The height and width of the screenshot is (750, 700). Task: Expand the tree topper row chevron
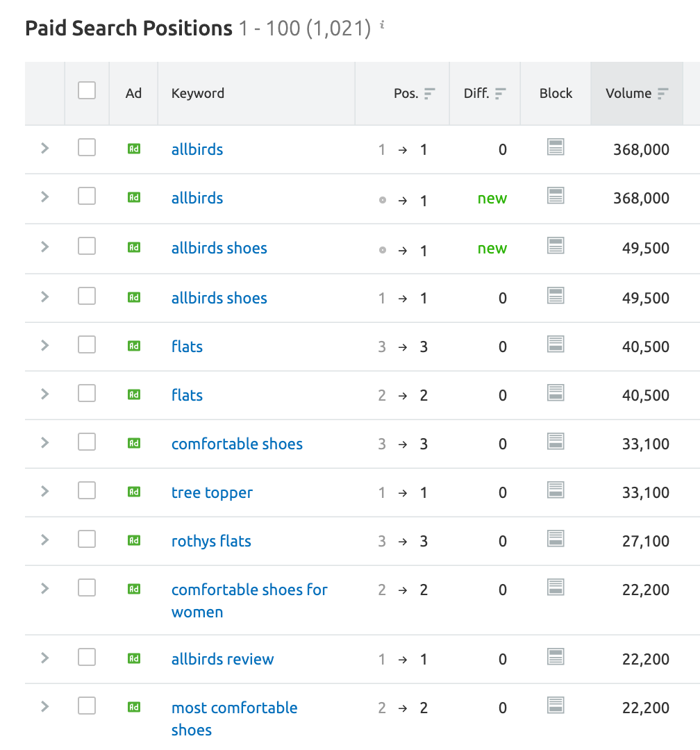click(45, 491)
